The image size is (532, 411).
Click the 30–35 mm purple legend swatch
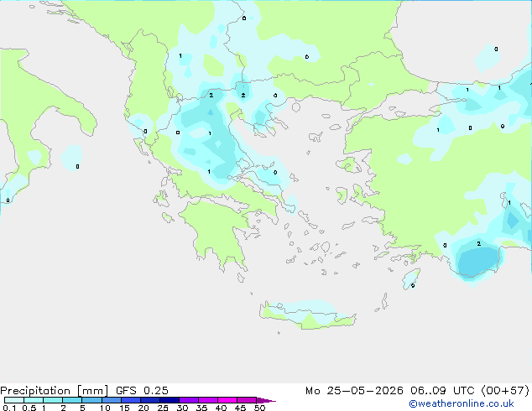point(188,400)
